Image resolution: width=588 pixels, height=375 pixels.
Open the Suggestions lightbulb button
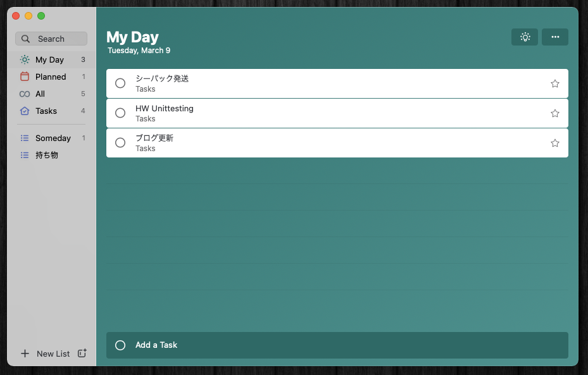[525, 37]
